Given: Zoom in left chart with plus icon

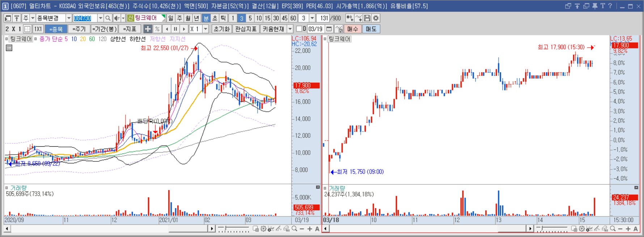Looking at the screenshot, I should click(310, 229).
